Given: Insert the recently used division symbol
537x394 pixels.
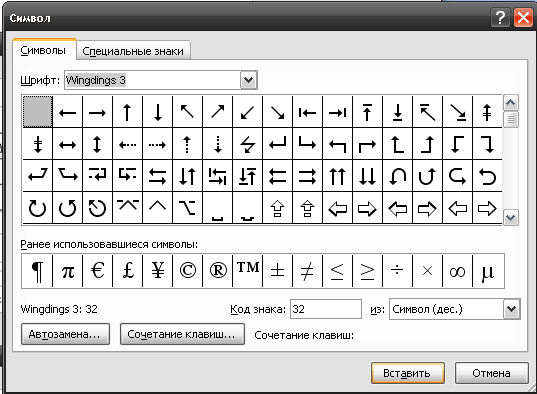Looking at the screenshot, I should pos(397,271).
